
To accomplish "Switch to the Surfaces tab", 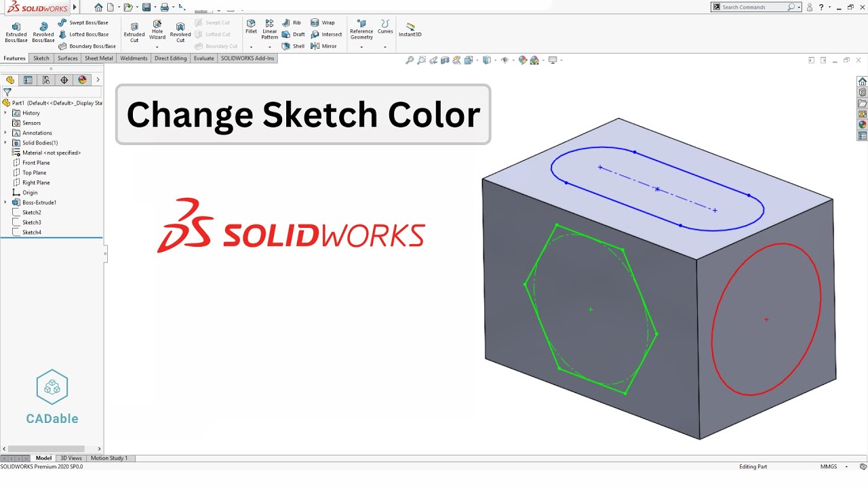I will tap(68, 58).
